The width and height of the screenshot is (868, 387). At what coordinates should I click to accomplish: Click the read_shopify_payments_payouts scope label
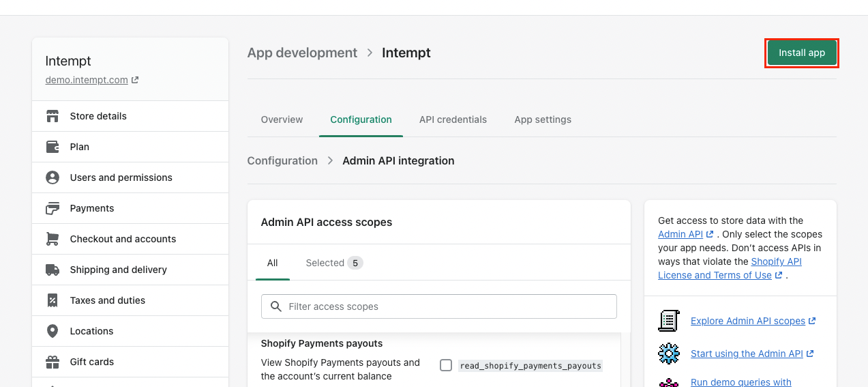(x=530, y=366)
